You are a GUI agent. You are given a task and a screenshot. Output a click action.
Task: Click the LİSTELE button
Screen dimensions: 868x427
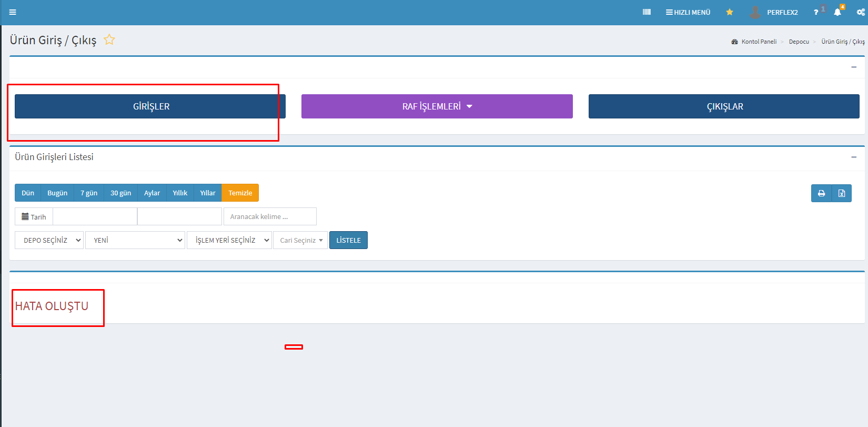tap(348, 240)
